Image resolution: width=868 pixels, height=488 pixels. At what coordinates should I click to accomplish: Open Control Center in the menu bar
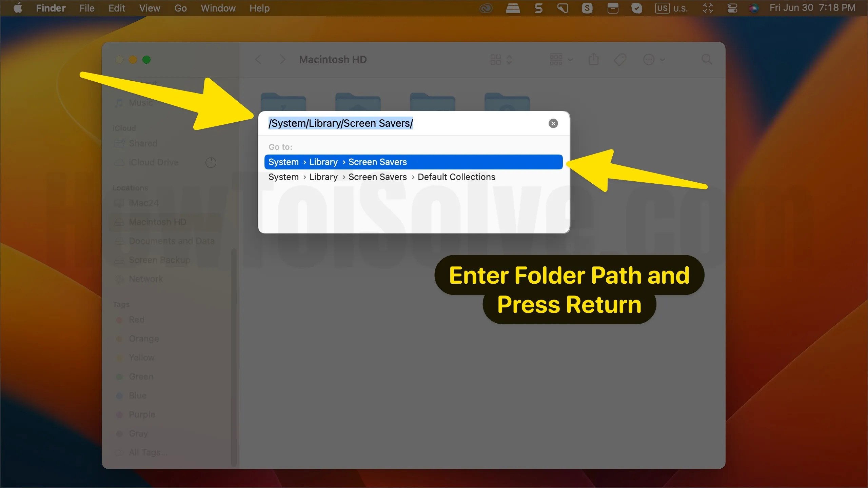click(x=732, y=8)
